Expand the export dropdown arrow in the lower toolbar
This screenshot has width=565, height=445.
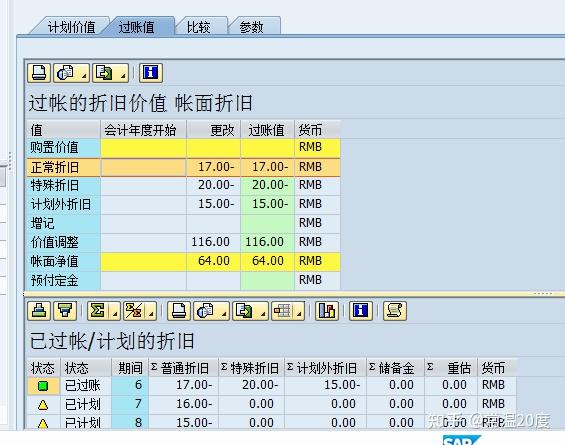click(x=263, y=313)
